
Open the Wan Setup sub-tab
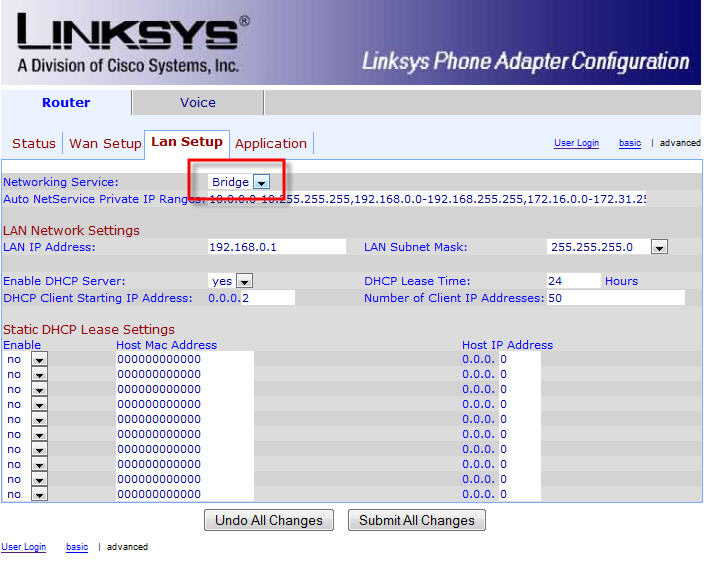tap(105, 144)
